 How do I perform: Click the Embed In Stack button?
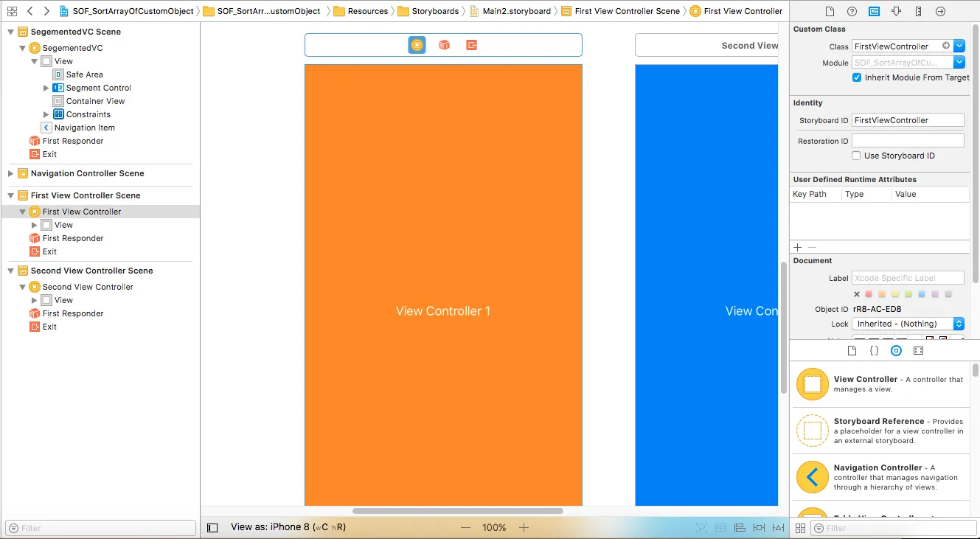720,528
